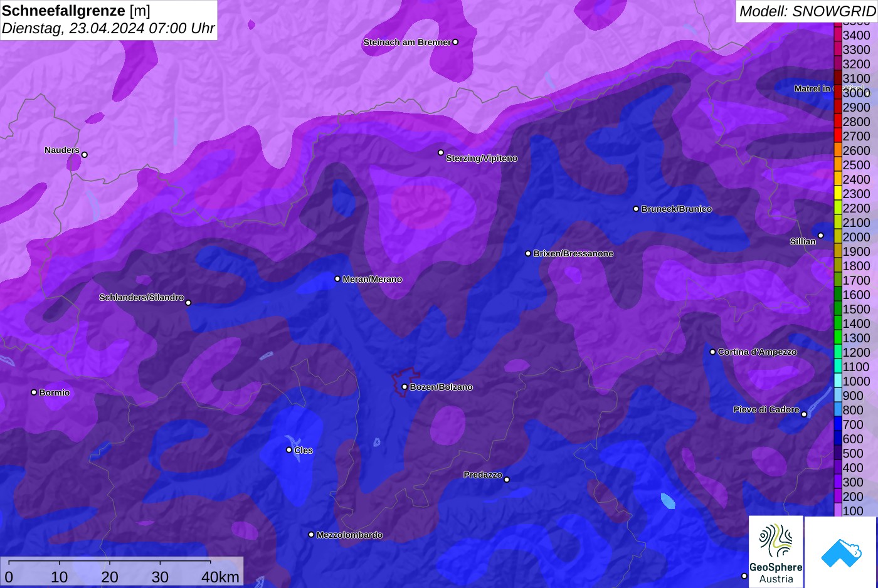Pick the 700 m legend color swatch
Image resolution: width=878 pixels, height=588 pixels.
838,424
